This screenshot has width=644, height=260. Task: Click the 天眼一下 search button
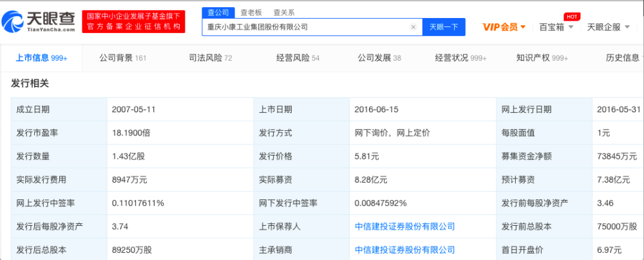[x=444, y=27]
